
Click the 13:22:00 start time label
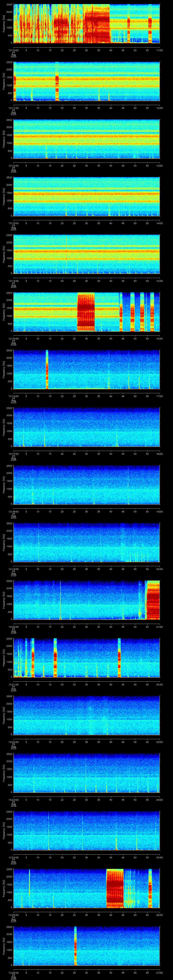(13, 742)
